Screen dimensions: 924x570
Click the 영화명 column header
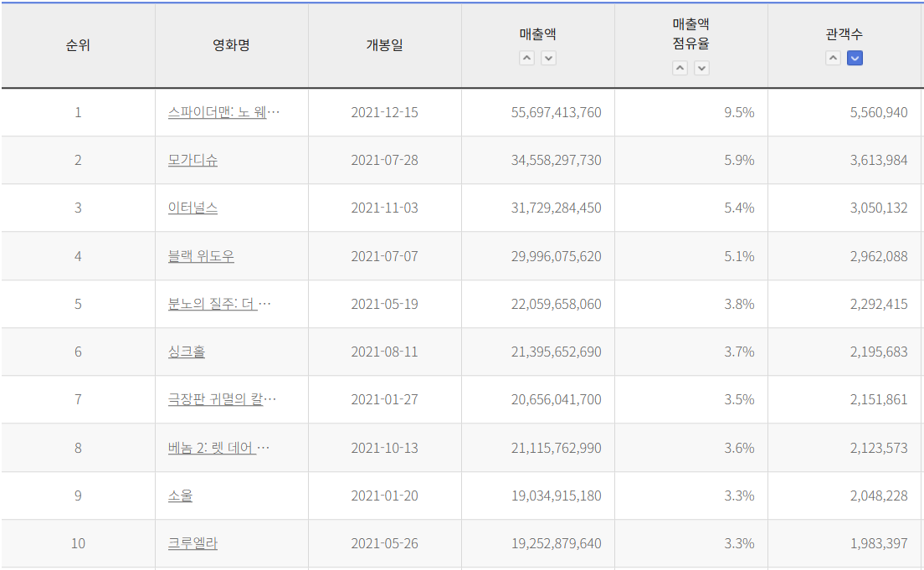click(231, 45)
